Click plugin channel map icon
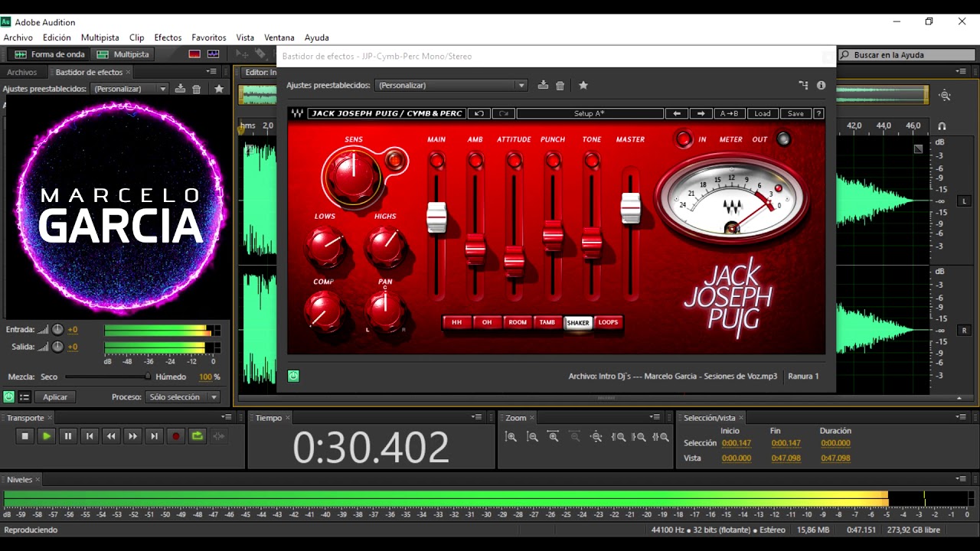This screenshot has width=980, height=551. 803,85
